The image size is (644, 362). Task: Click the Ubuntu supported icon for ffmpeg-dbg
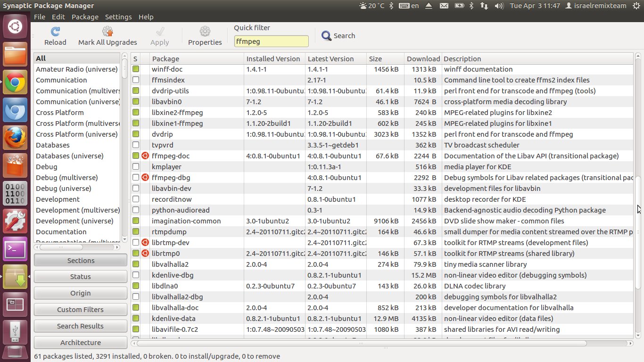[145, 177]
